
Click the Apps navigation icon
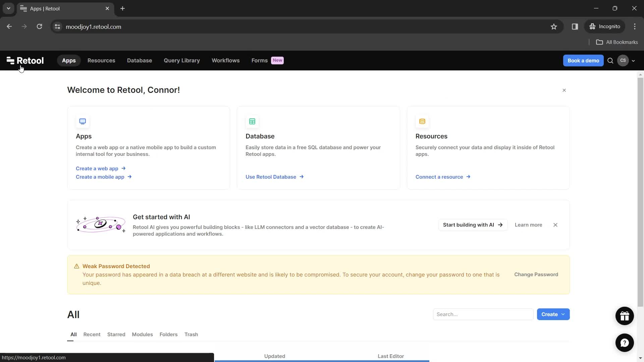coord(68,60)
